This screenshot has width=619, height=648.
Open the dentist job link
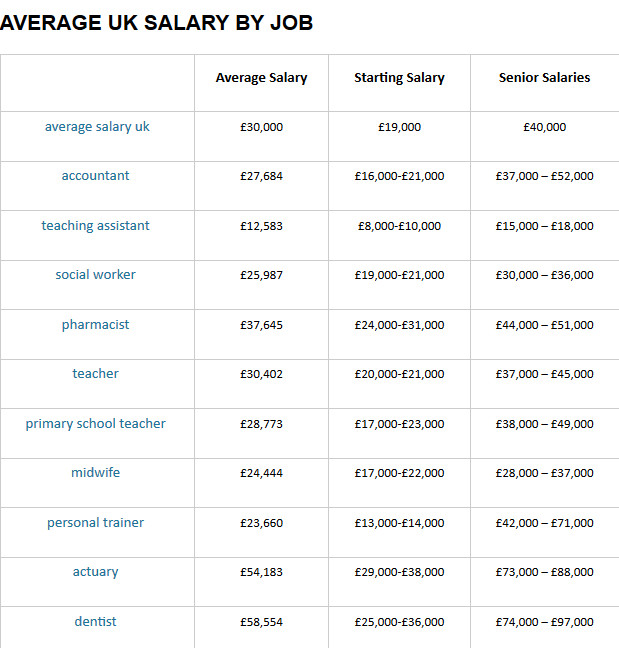tap(95, 622)
